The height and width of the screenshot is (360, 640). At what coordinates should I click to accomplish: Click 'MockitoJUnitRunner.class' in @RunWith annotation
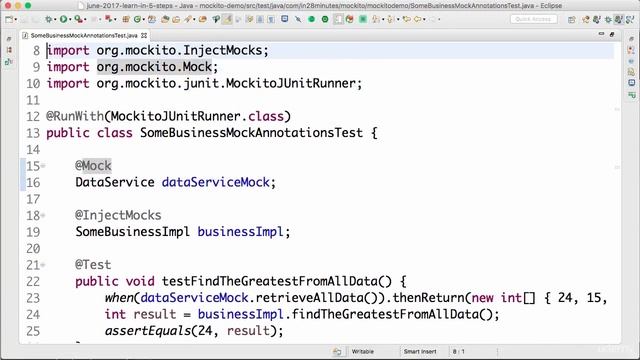click(x=197, y=116)
